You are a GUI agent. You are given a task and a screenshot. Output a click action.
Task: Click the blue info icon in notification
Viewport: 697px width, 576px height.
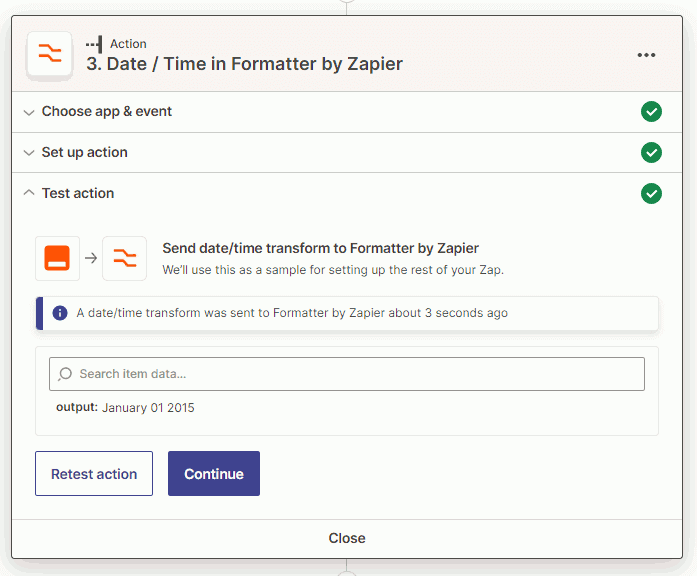point(60,313)
